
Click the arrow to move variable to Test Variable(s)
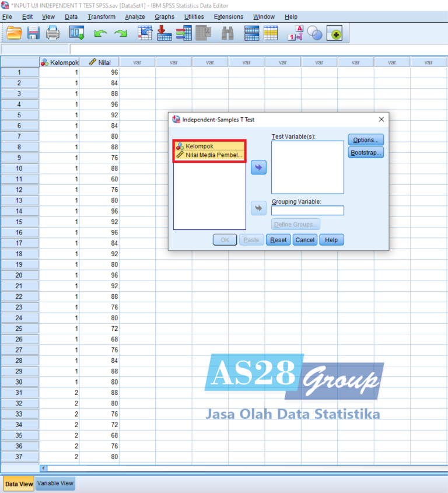[x=258, y=167]
